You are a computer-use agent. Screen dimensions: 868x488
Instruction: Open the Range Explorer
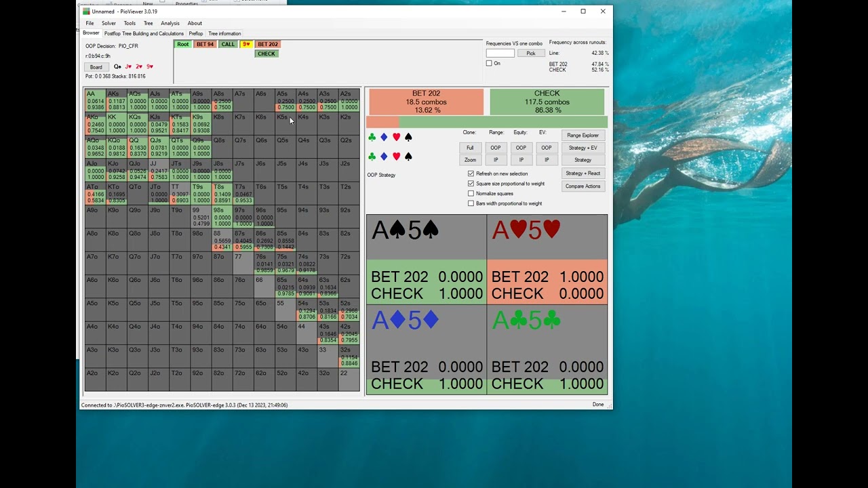click(x=583, y=136)
